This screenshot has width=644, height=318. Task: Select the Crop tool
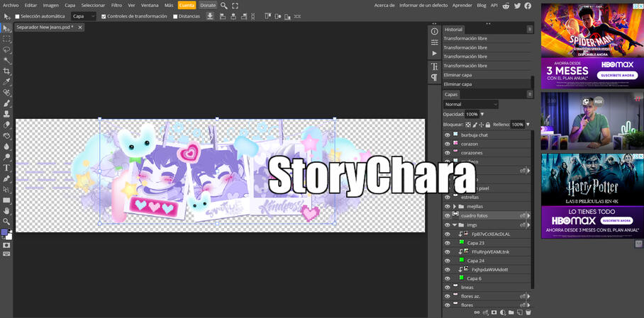click(x=7, y=72)
